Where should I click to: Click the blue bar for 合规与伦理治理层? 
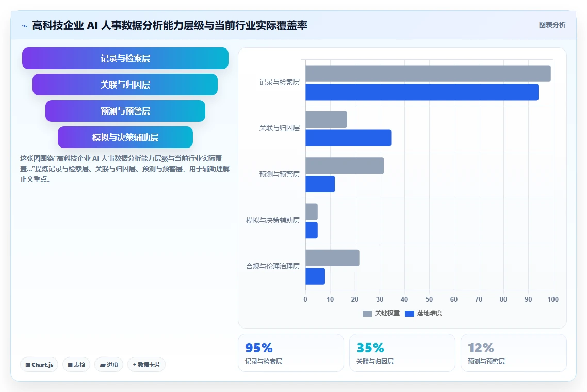tap(315, 276)
